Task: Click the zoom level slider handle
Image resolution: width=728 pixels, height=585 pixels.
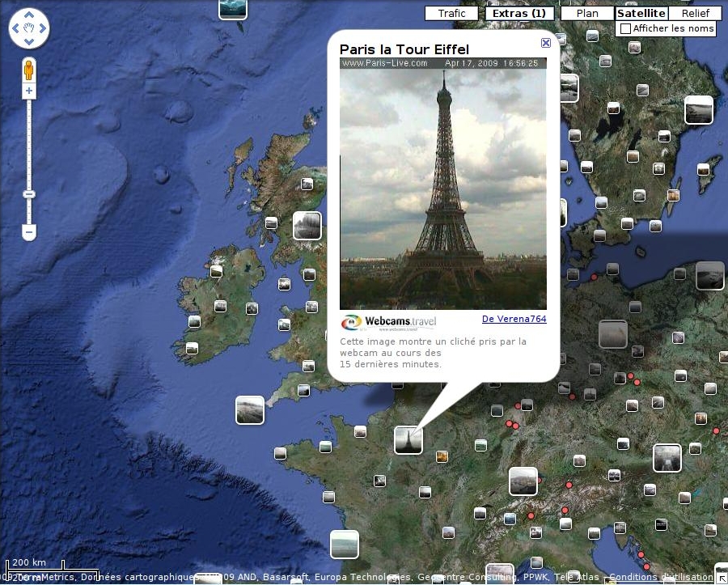Action: 28,194
